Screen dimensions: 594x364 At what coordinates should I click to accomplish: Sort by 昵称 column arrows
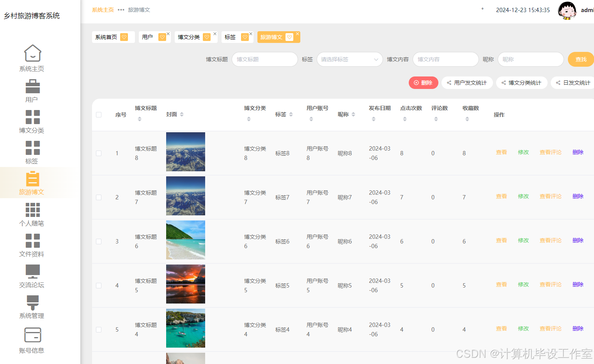353,114
